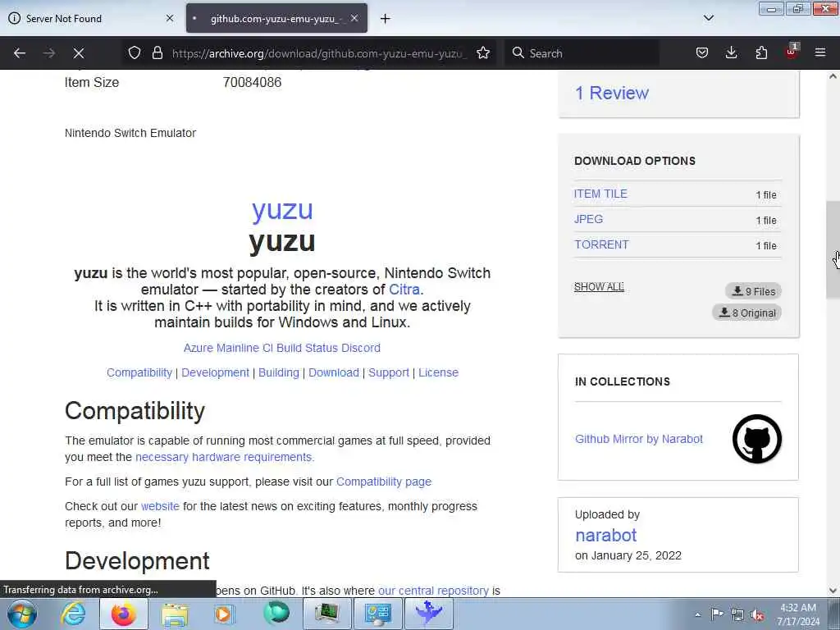Open the uBlock Origin extension icon
This screenshot has width=840, height=630.
tap(792, 52)
